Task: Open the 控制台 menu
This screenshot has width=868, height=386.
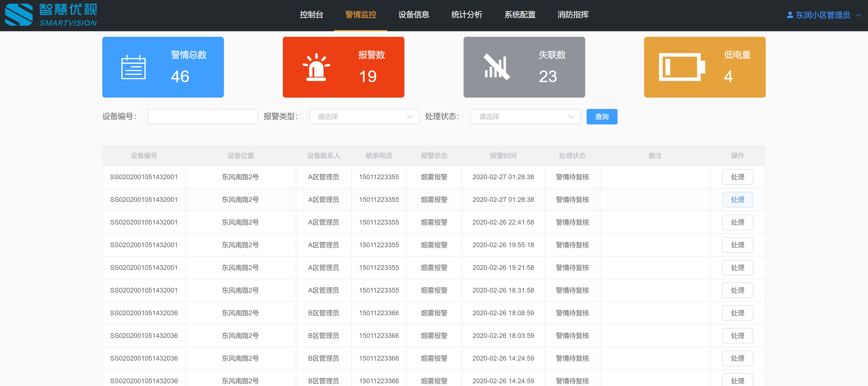Action: tap(311, 15)
